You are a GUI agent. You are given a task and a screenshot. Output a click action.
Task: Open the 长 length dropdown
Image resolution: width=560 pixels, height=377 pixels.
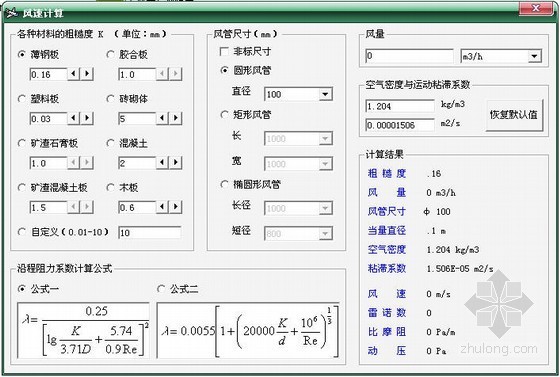325,139
